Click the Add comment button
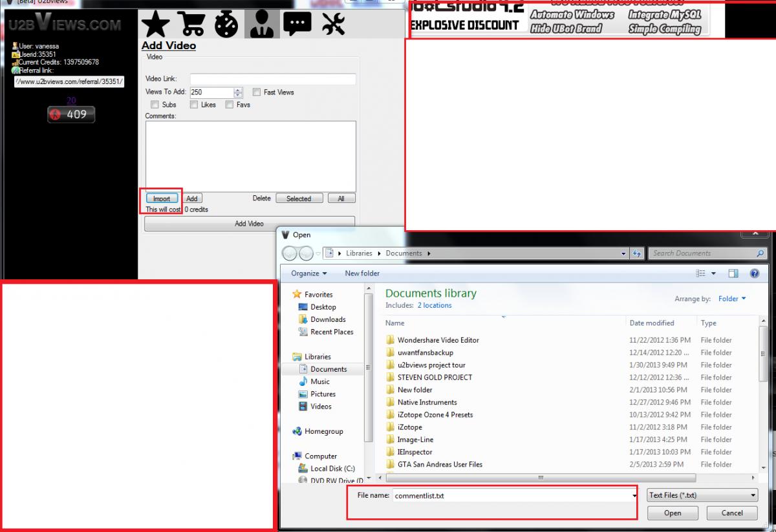 point(192,199)
